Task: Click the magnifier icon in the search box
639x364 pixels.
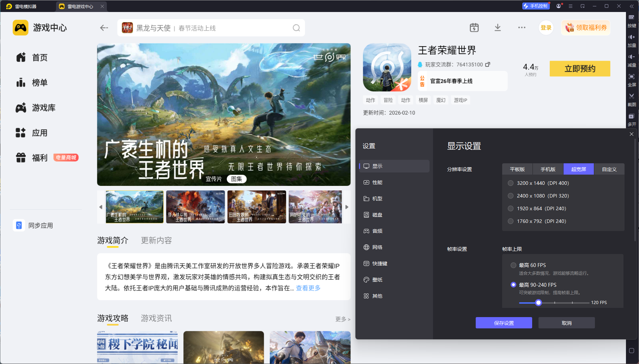Action: coord(296,28)
